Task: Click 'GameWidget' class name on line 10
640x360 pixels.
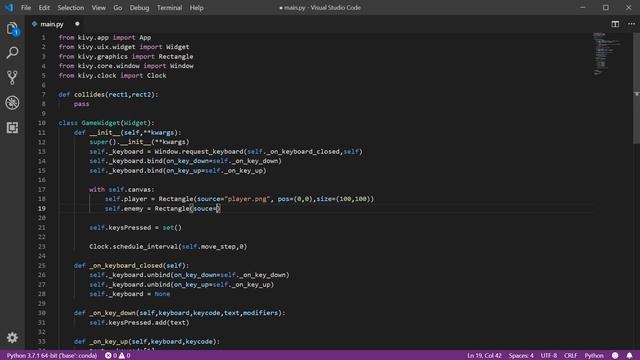Action: (x=101, y=123)
